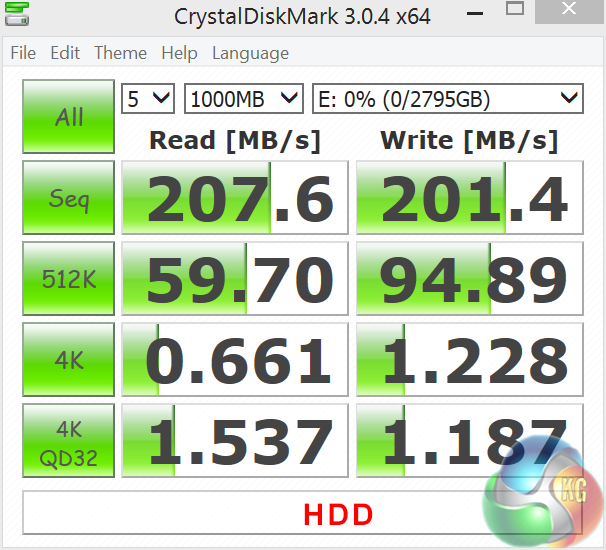Start the 4K test
The image size is (606, 550).
[68, 359]
